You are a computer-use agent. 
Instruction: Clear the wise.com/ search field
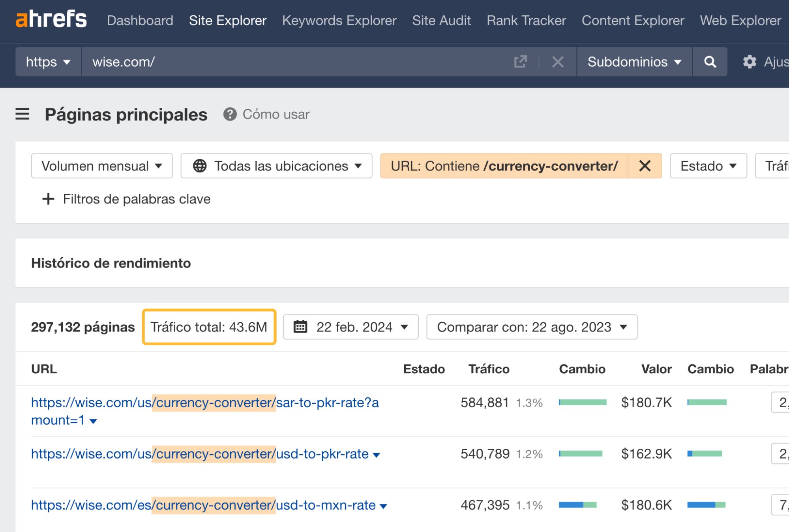tap(557, 62)
